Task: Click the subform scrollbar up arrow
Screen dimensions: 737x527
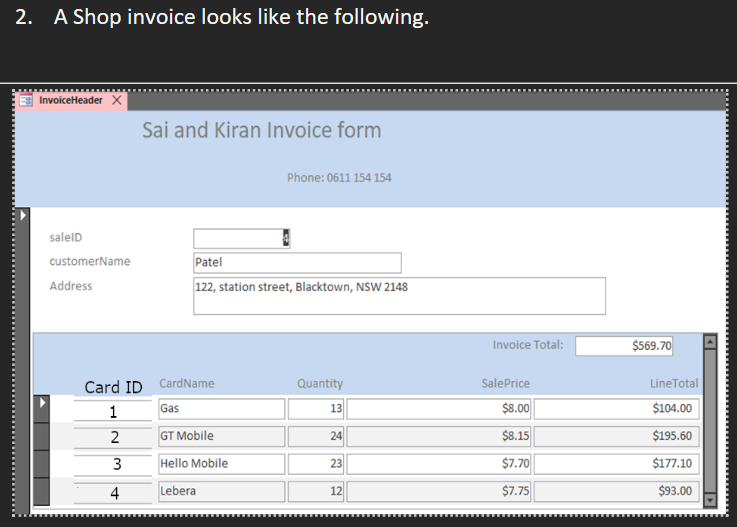Action: coord(710,341)
